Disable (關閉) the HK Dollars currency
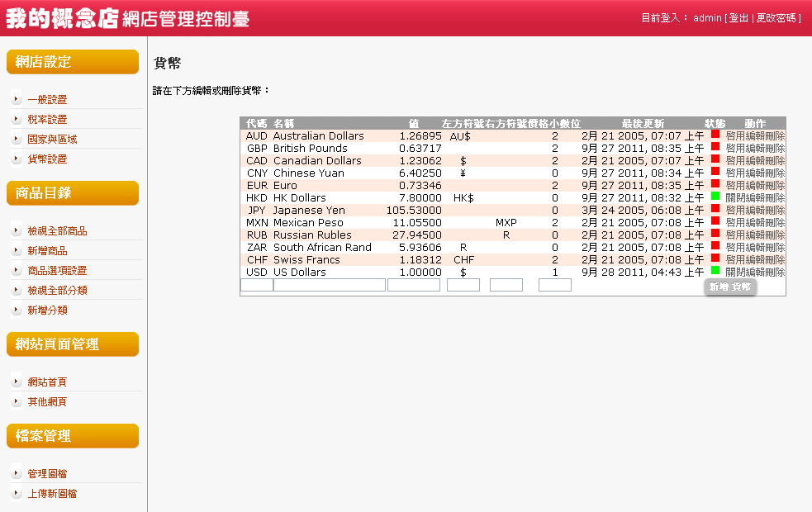 click(735, 198)
